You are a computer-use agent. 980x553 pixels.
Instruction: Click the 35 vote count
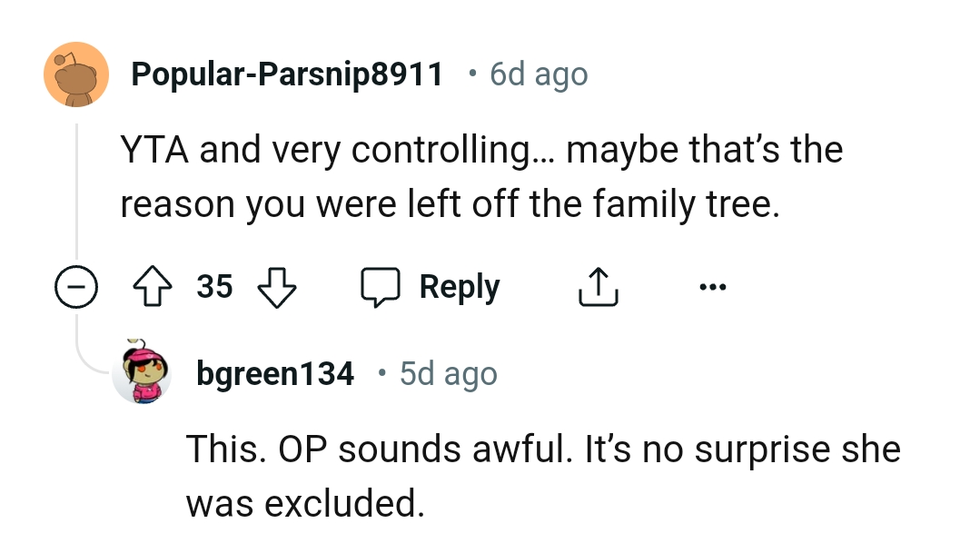(214, 287)
